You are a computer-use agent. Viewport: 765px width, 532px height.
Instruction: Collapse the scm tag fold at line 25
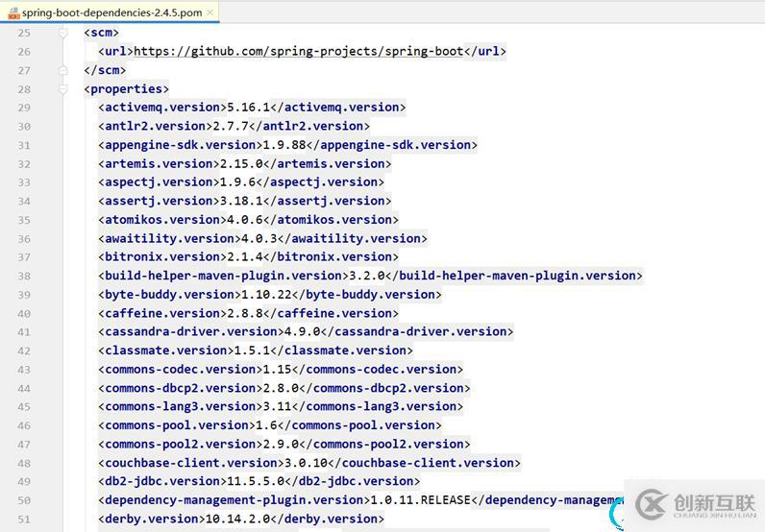(x=62, y=33)
